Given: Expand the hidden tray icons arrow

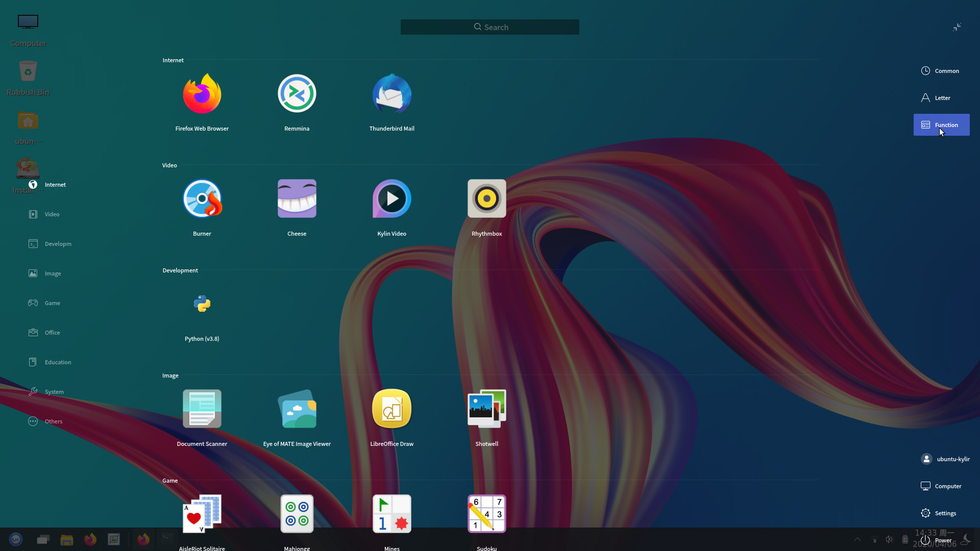Looking at the screenshot, I should [x=857, y=540].
